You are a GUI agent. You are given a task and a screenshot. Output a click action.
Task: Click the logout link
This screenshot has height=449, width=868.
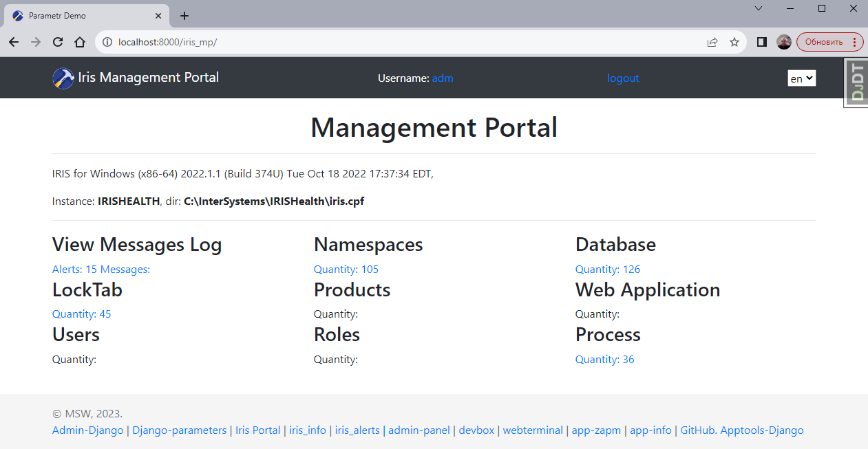coord(623,78)
